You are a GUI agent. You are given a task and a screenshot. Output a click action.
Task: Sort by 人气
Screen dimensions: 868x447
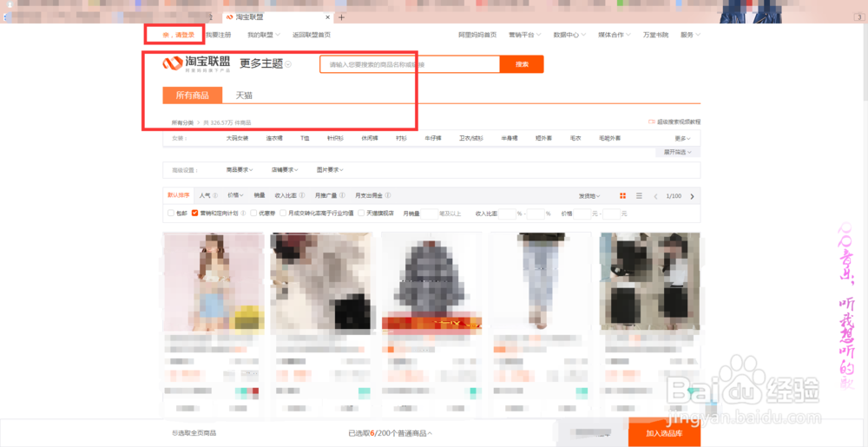coord(205,195)
